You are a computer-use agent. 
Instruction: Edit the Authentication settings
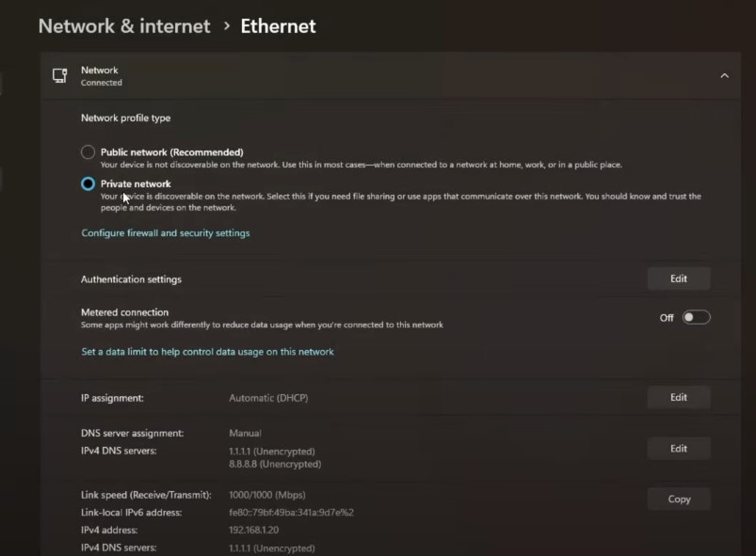pos(679,278)
